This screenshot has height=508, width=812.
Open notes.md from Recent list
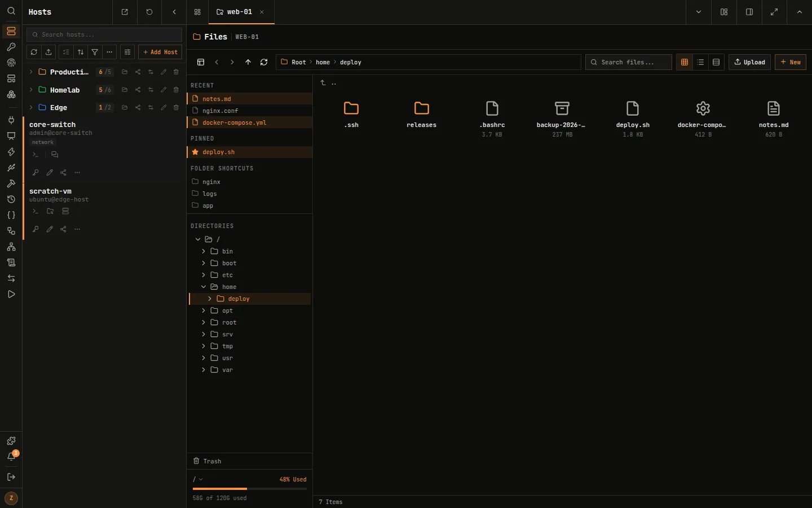tap(250, 99)
